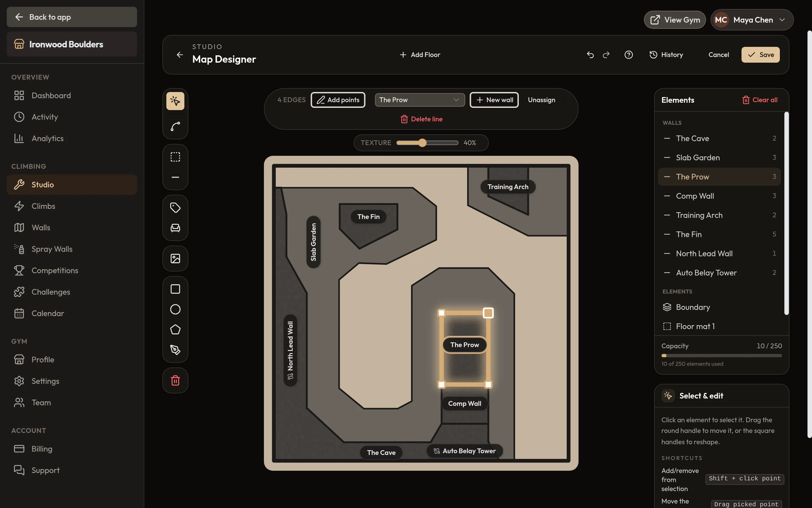Viewport: 812px width, 508px height.
Task: Open the History panel
Action: 666,55
